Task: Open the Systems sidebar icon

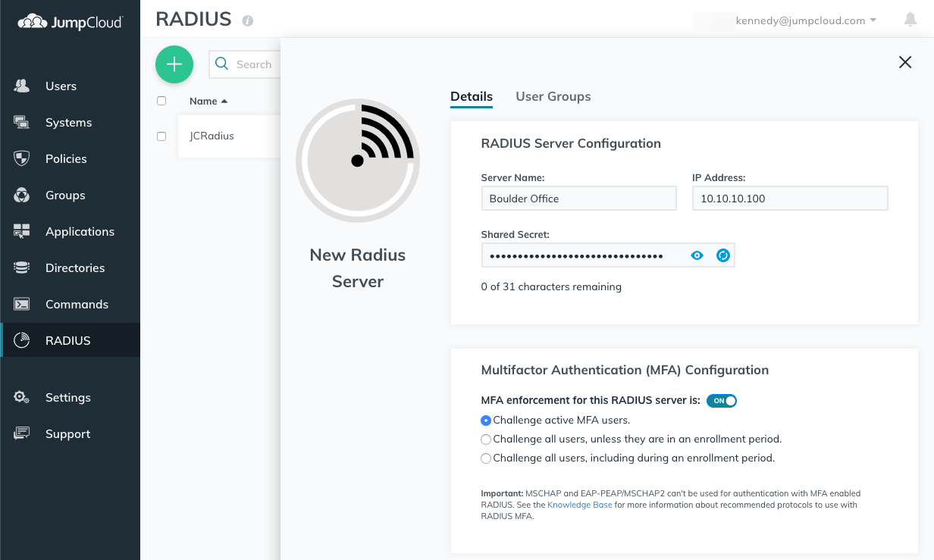Action: pyautogui.click(x=22, y=122)
